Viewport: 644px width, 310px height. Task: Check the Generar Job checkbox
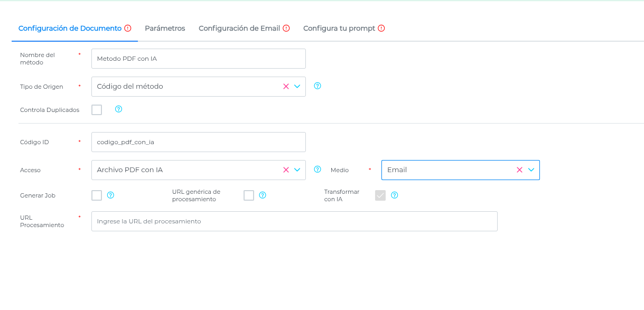point(97,195)
